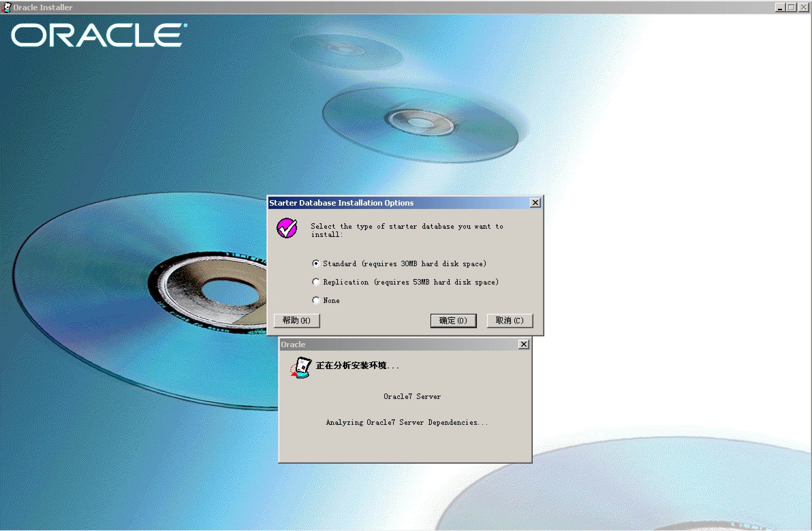Image resolution: width=812 pixels, height=531 pixels.
Task: Cancel with the 取消(C) button
Action: (x=510, y=321)
